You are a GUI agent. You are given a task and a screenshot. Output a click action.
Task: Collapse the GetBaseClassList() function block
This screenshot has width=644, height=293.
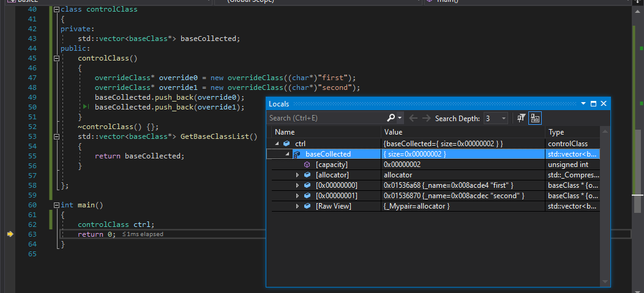point(57,136)
